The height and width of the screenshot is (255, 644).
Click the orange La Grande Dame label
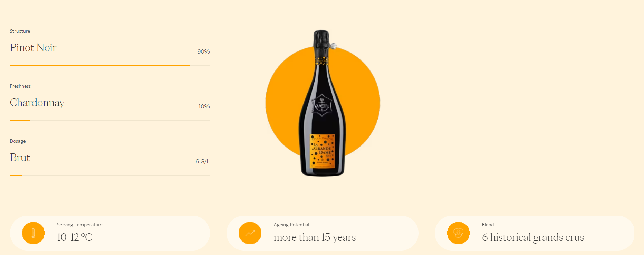(323, 151)
